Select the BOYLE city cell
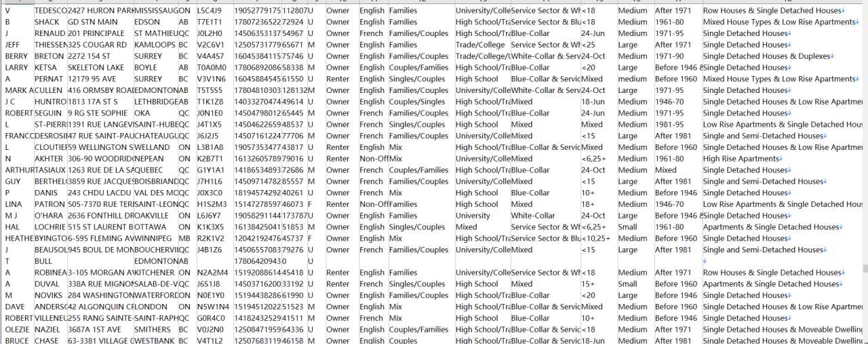868x344 pixels. pos(155,68)
